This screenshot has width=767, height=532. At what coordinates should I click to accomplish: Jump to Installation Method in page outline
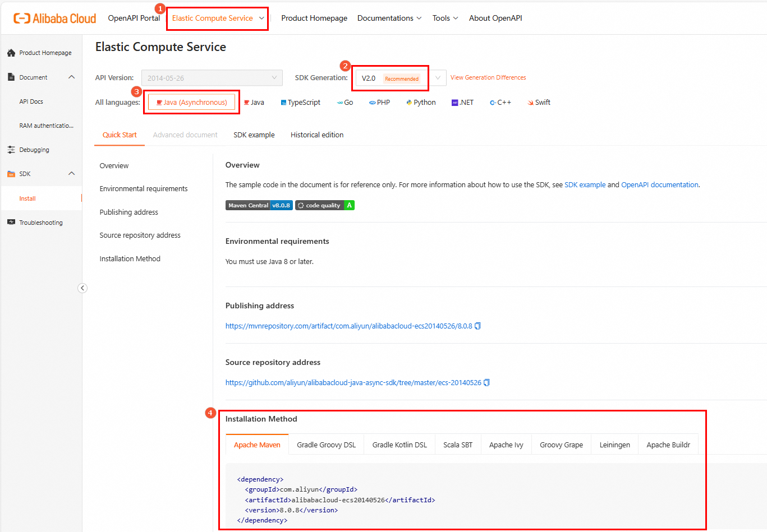(130, 259)
